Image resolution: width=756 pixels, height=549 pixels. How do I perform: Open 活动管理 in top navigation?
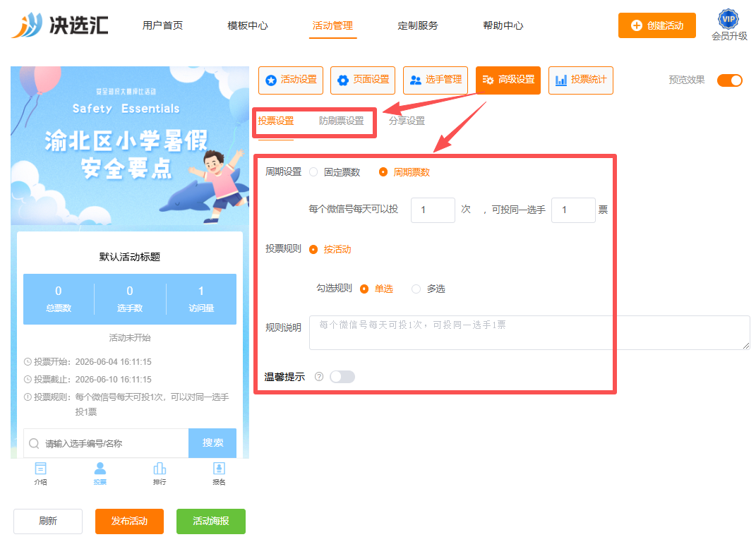tap(332, 25)
